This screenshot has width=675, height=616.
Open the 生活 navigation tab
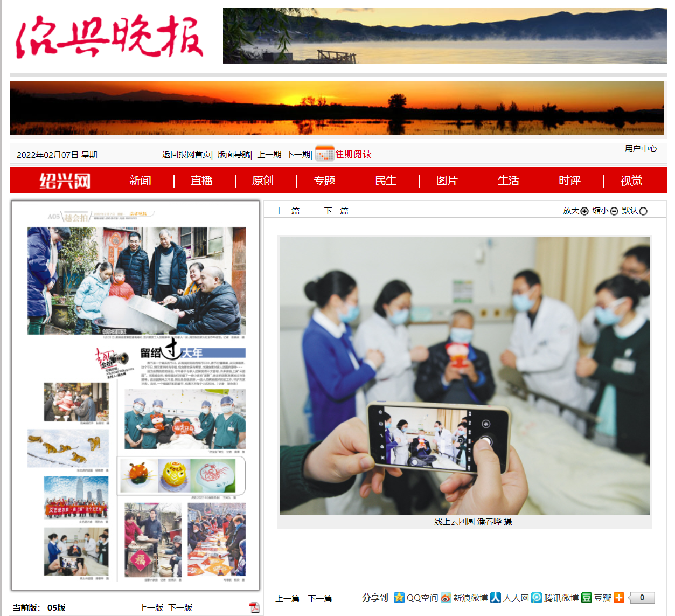(509, 181)
